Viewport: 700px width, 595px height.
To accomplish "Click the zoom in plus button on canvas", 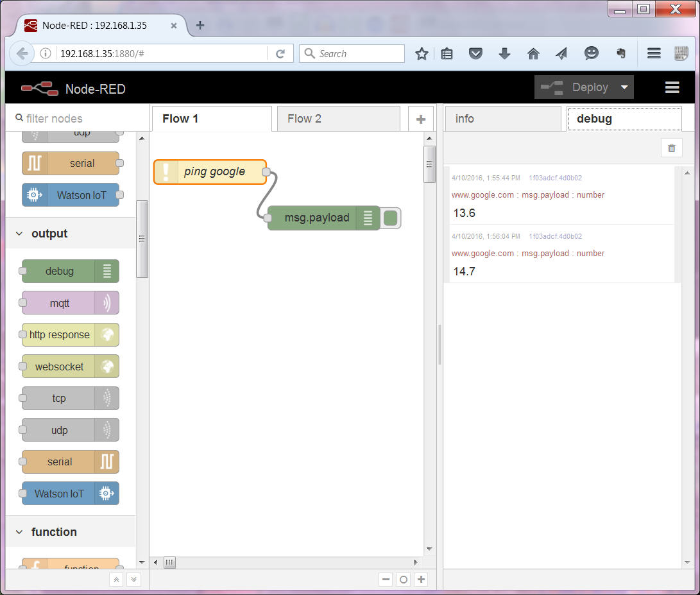I will click(x=421, y=580).
